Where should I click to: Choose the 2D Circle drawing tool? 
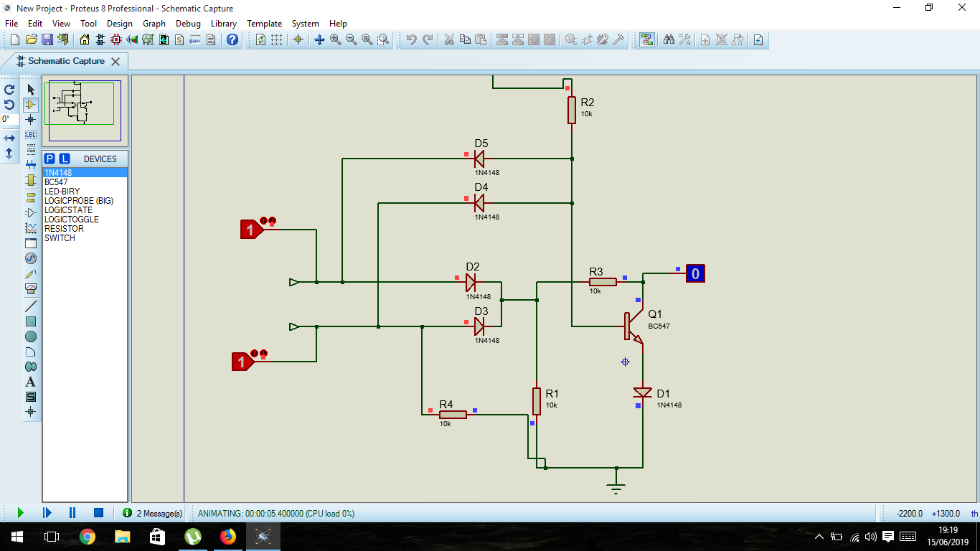31,336
